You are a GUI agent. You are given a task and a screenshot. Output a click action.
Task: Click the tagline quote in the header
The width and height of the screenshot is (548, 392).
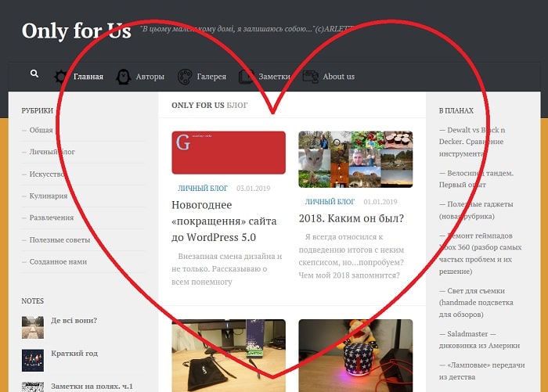(x=247, y=29)
